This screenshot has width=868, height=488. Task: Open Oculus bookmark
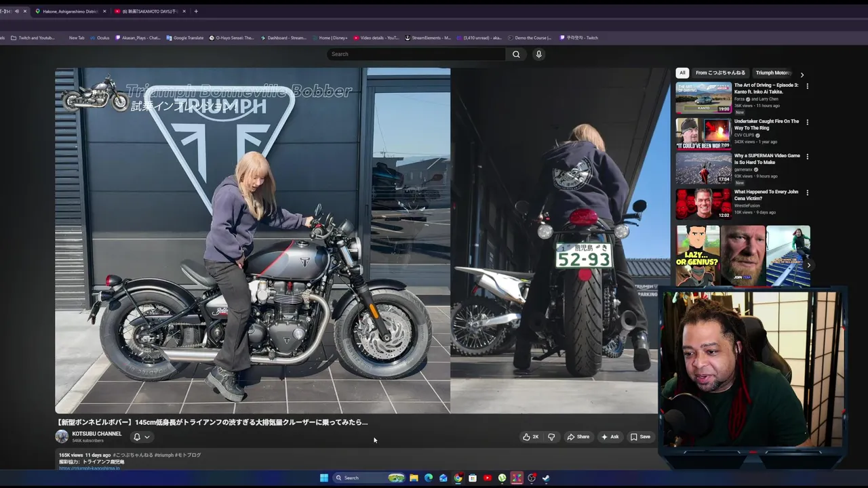tap(100, 38)
